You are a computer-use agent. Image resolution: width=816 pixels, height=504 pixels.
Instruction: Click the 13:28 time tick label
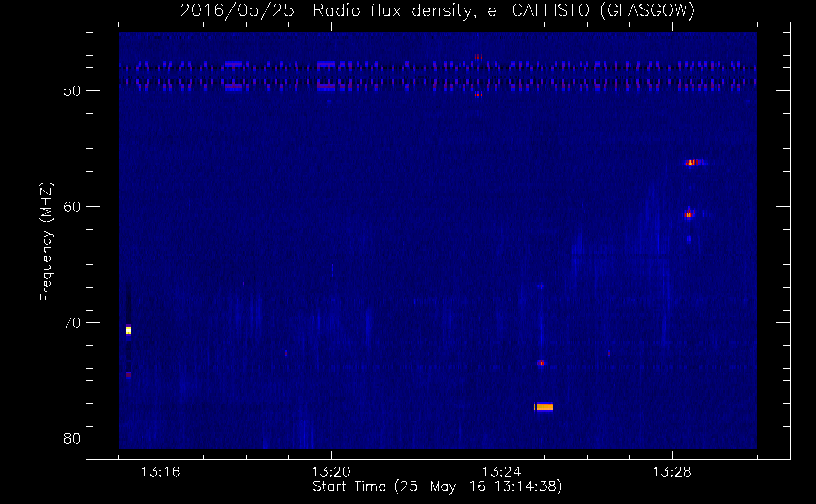coord(672,472)
